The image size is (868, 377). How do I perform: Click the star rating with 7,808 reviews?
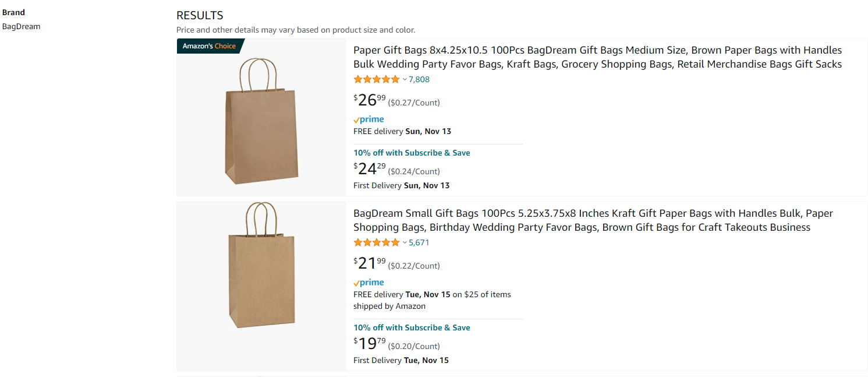tap(376, 79)
